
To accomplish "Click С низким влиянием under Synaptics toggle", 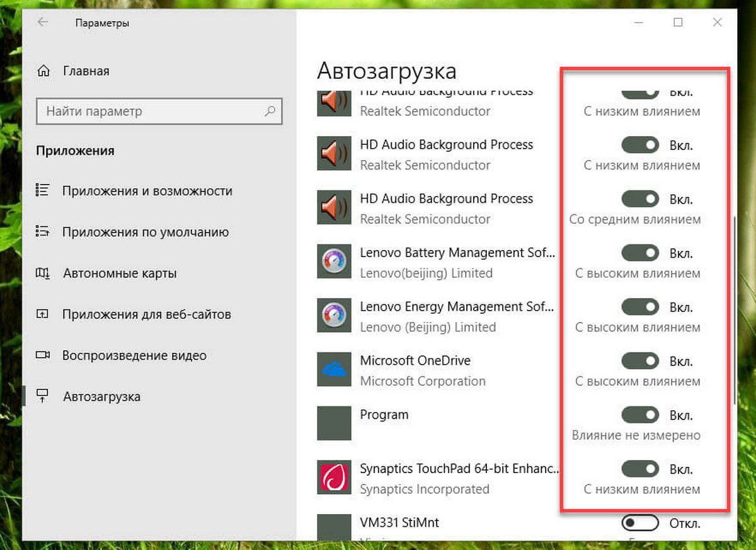I will [x=642, y=490].
